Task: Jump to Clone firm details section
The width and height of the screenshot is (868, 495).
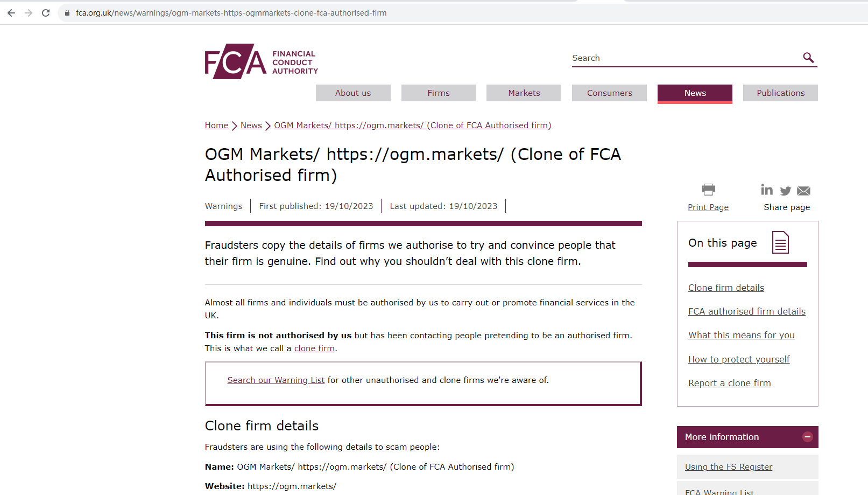Action: [726, 288]
